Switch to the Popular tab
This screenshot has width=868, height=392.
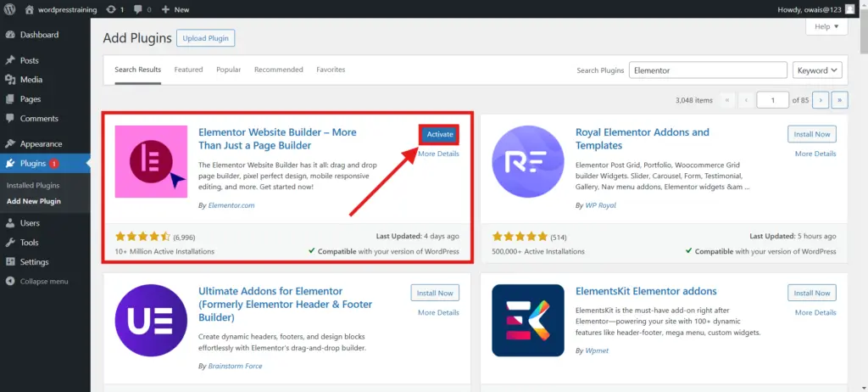tap(229, 70)
